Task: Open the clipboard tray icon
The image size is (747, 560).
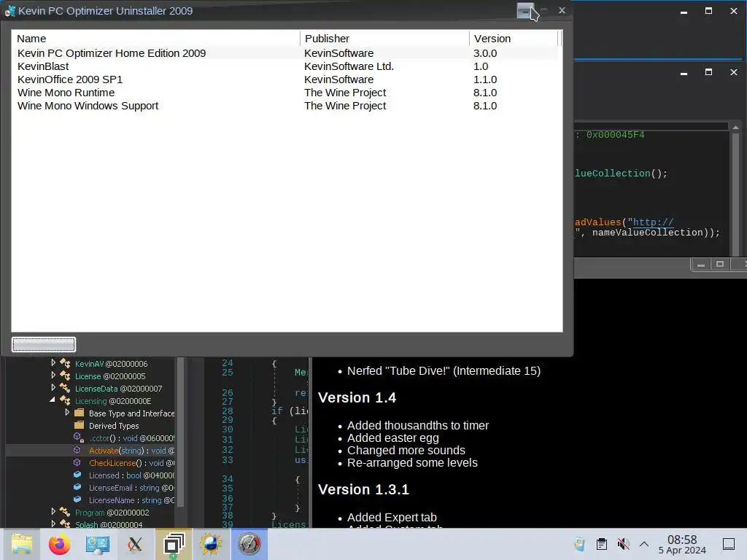Action: pyautogui.click(x=602, y=544)
